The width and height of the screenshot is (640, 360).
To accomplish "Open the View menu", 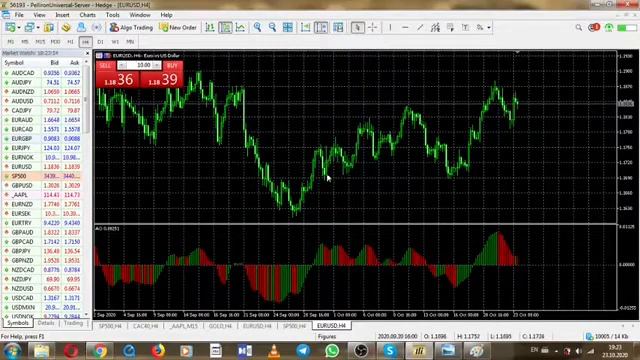I will click(x=39, y=15).
